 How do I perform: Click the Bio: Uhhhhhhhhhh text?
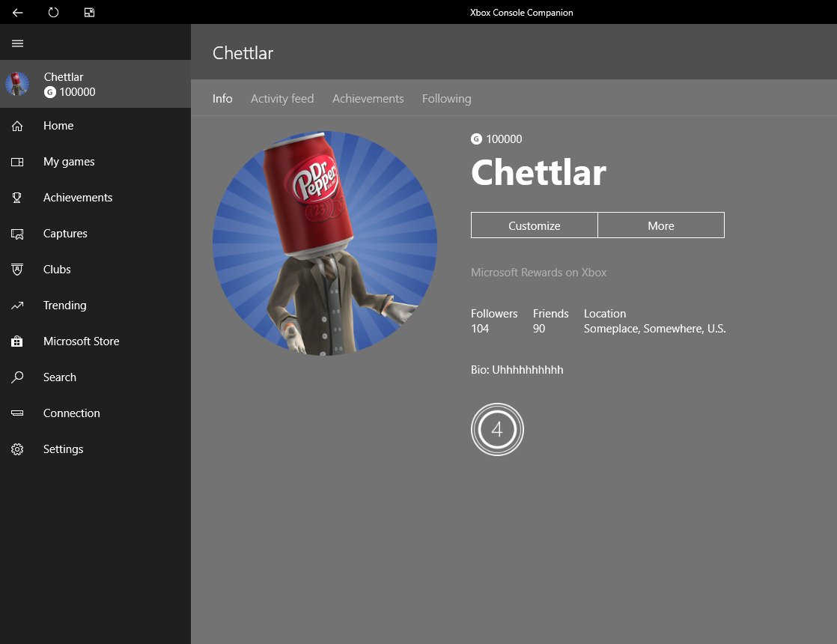tap(517, 370)
